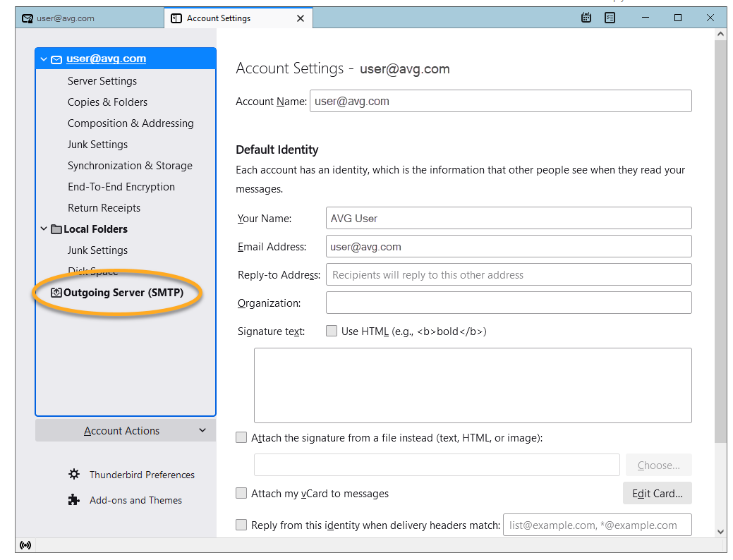The width and height of the screenshot is (733, 560).
Task: Check Attach the signature from a file
Action: click(242, 438)
